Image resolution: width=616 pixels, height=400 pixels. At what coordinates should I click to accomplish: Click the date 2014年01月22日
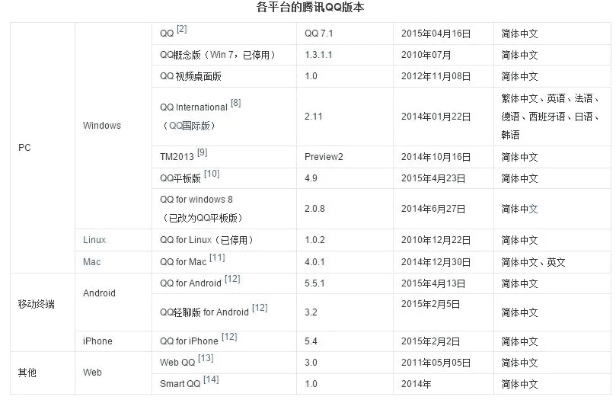436,117
